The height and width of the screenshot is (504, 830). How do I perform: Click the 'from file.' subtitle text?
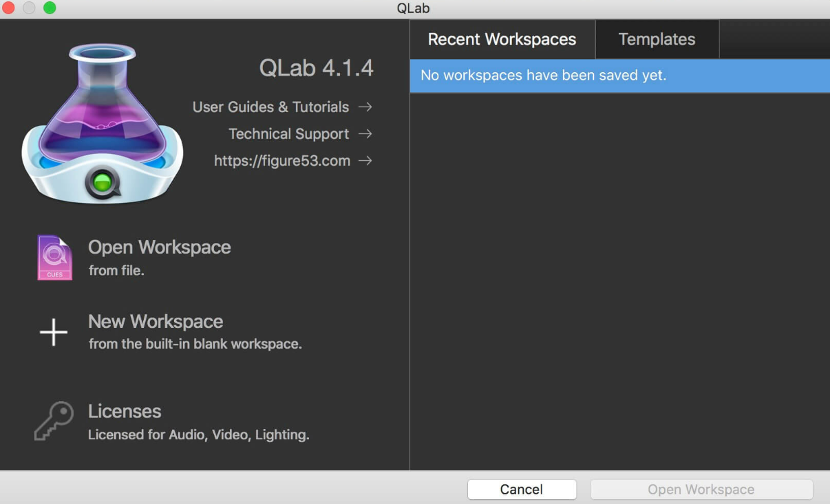click(116, 271)
